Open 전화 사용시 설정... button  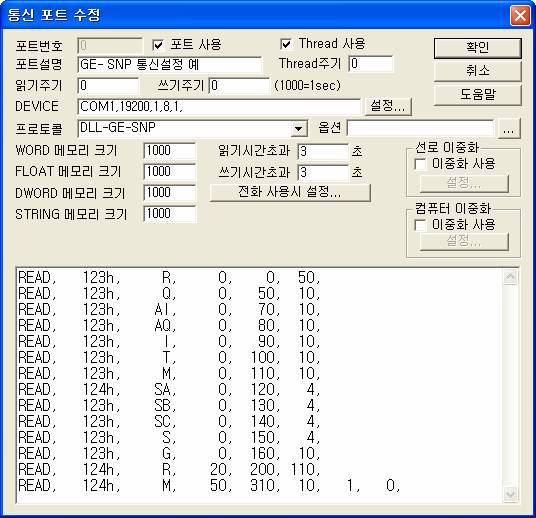click(290, 192)
